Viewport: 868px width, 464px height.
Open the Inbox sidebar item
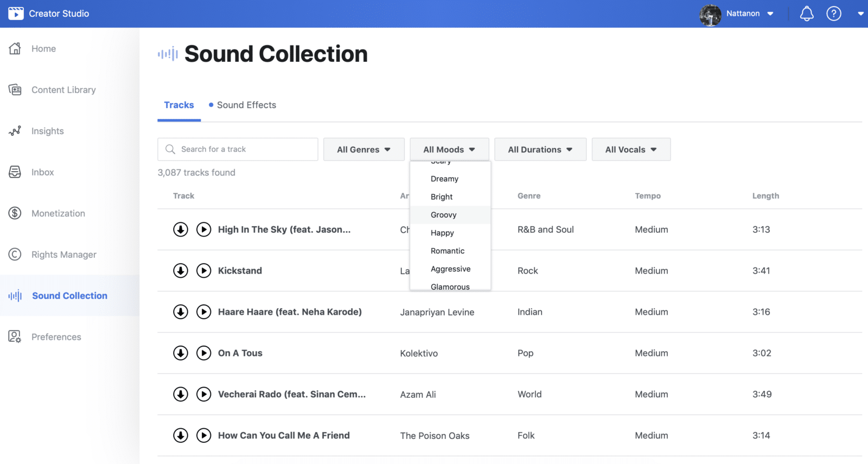coord(42,173)
